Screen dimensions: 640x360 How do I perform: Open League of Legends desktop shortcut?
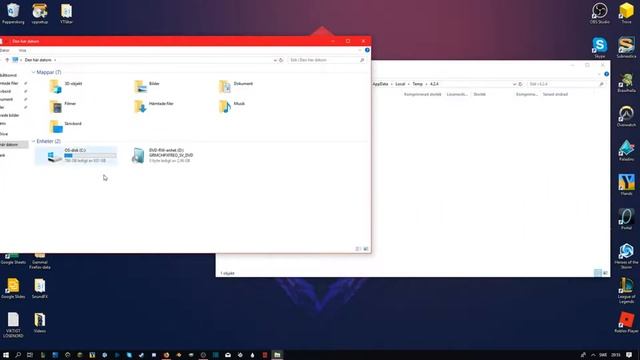(626, 291)
